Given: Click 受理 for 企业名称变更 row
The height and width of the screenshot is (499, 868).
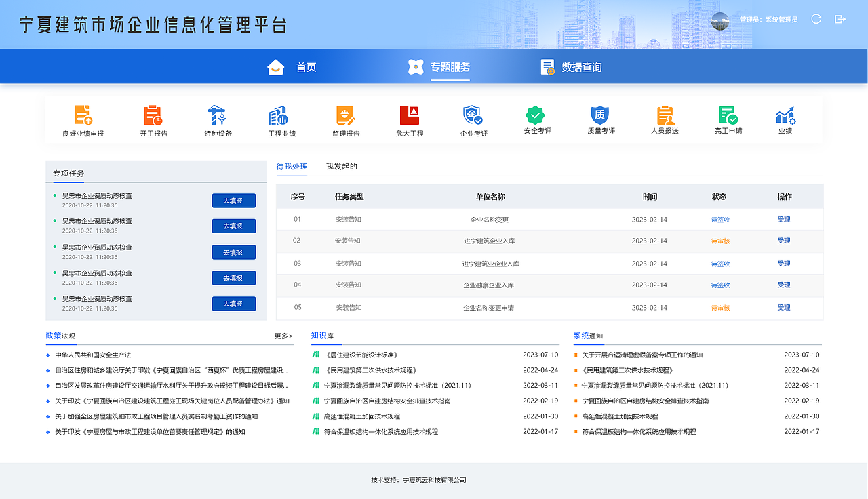Looking at the screenshot, I should tap(784, 220).
